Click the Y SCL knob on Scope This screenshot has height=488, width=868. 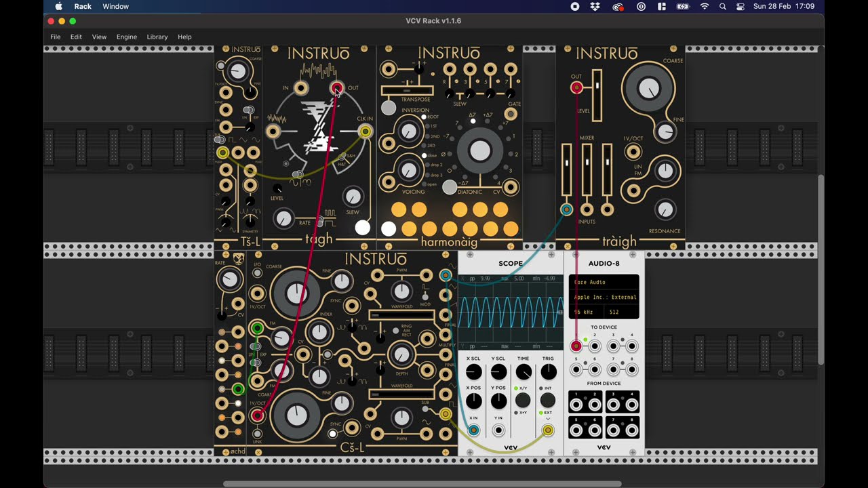tap(498, 371)
